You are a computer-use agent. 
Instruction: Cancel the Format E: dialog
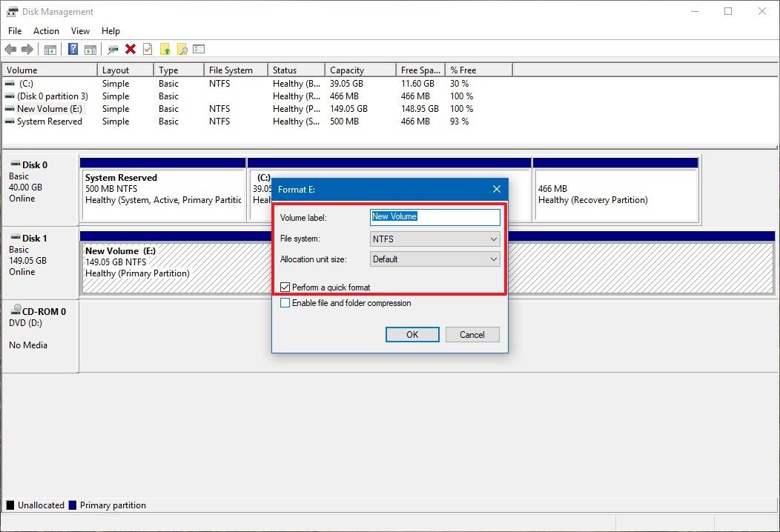point(472,334)
